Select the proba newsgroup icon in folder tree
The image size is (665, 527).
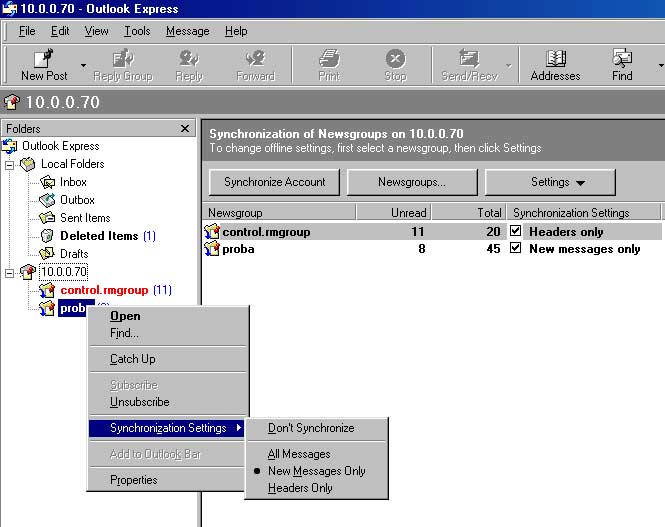47,308
